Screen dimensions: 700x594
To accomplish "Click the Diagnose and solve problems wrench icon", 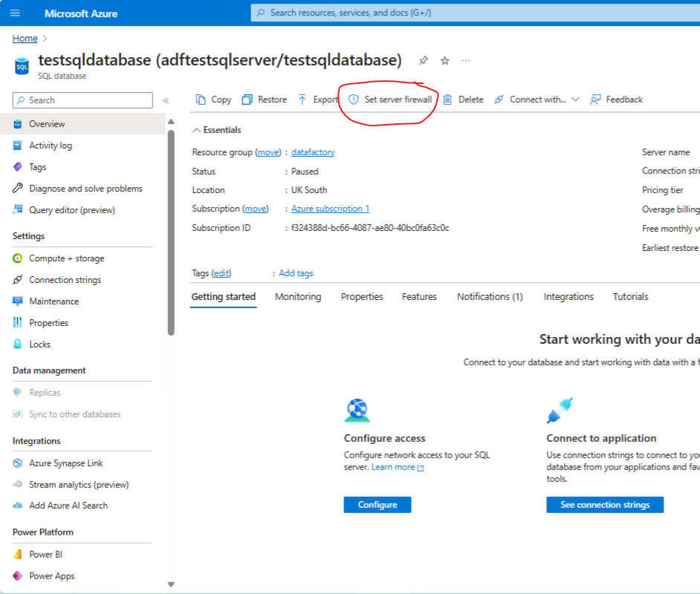I will [x=17, y=188].
